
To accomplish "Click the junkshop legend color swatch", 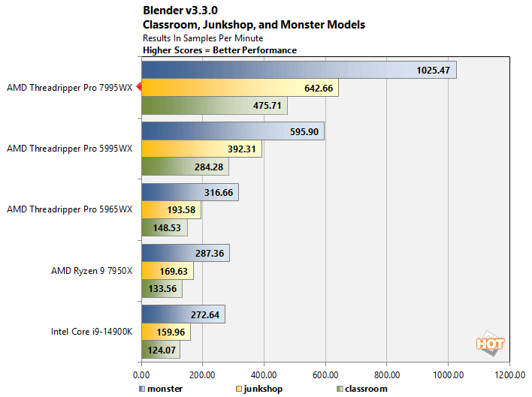I will point(239,389).
